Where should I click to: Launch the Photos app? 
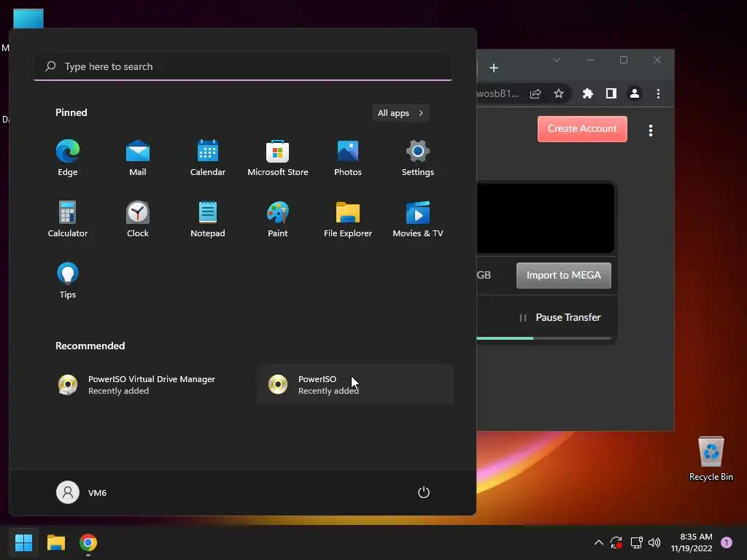(348, 157)
